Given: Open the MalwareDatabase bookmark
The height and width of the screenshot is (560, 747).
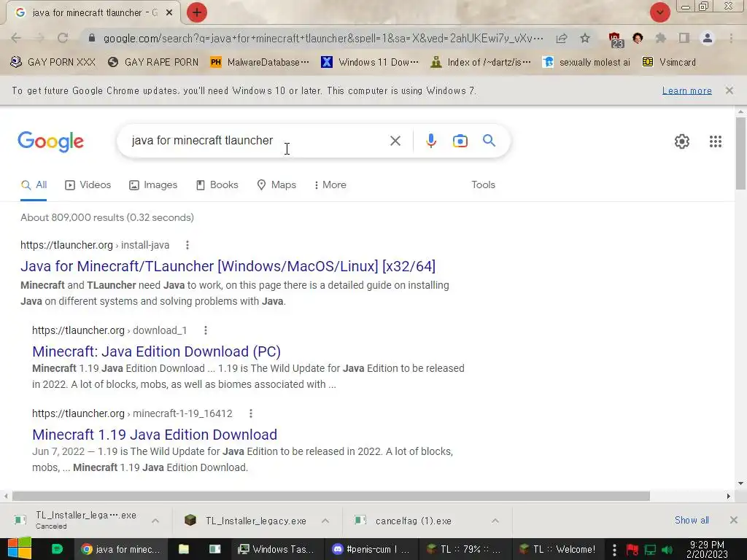Looking at the screenshot, I should pyautogui.click(x=260, y=63).
